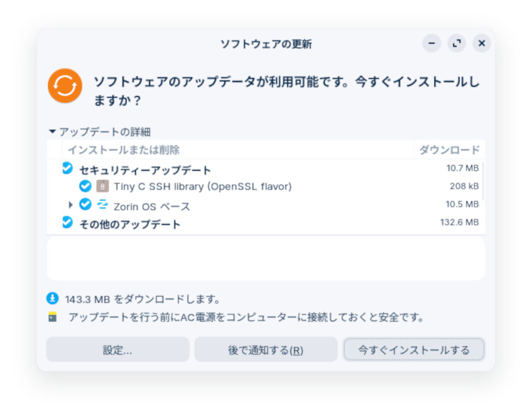532x416 pixels.
Task: Select Zorin OS ベース row text
Action: point(152,206)
